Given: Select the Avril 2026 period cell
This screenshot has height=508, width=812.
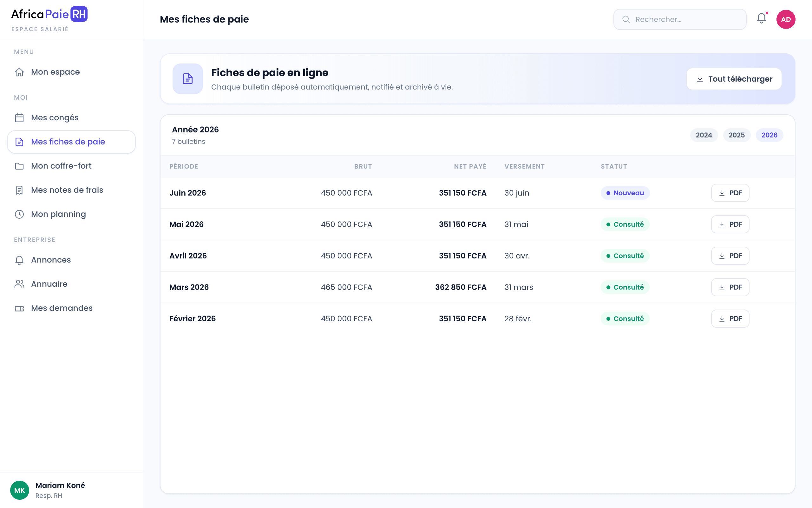Looking at the screenshot, I should pyautogui.click(x=188, y=256).
